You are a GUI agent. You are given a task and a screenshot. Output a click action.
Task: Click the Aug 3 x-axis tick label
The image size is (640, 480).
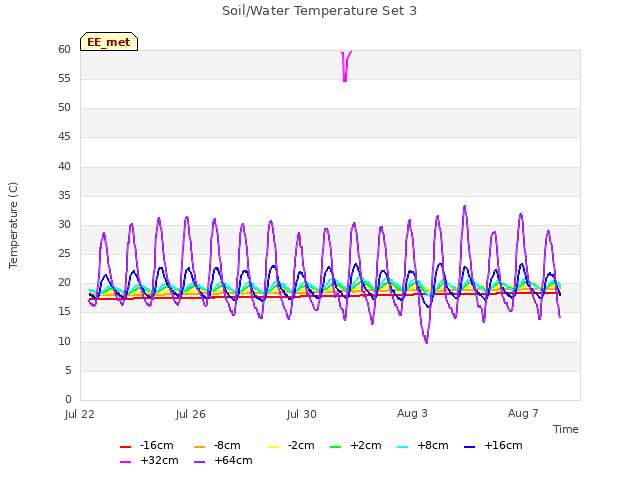click(412, 413)
